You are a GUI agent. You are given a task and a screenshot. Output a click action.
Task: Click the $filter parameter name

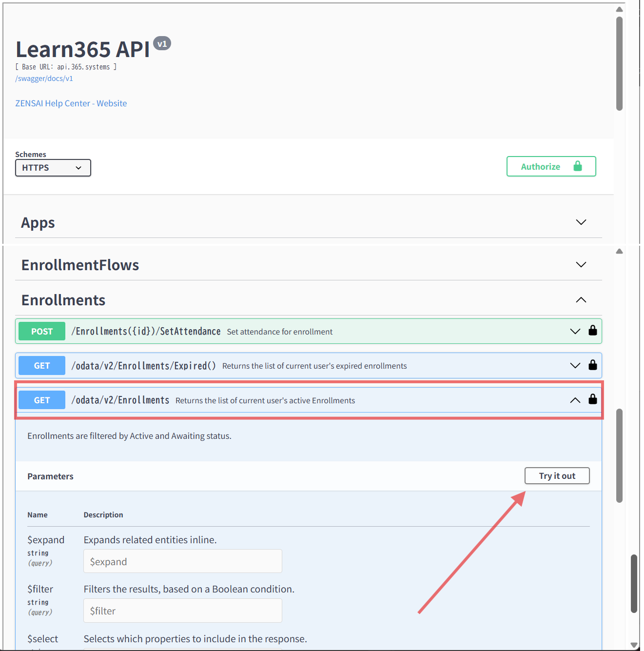coord(40,589)
